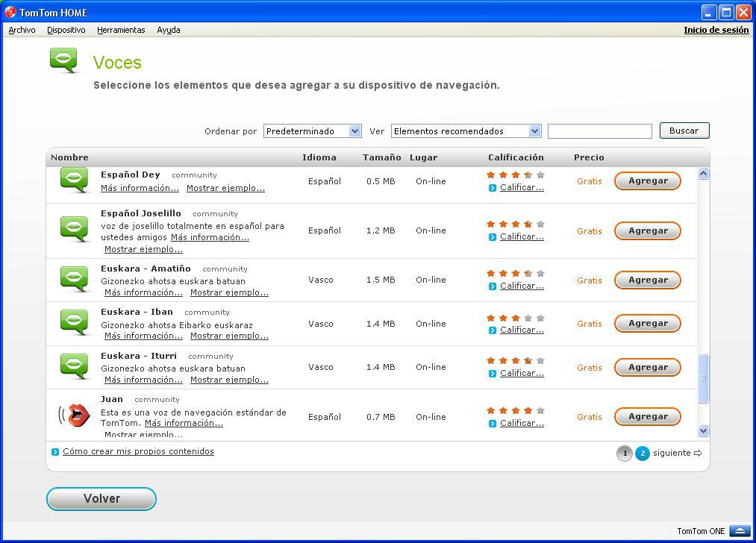Open the Dispositivo menu
Screen dimensions: 756x543
click(x=66, y=30)
